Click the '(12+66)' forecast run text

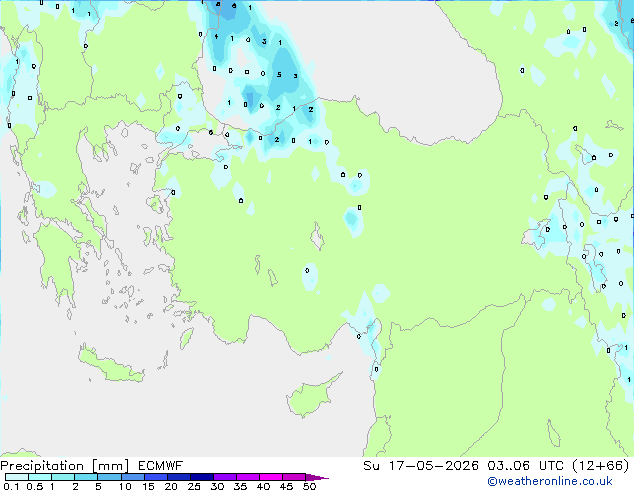(x=601, y=466)
